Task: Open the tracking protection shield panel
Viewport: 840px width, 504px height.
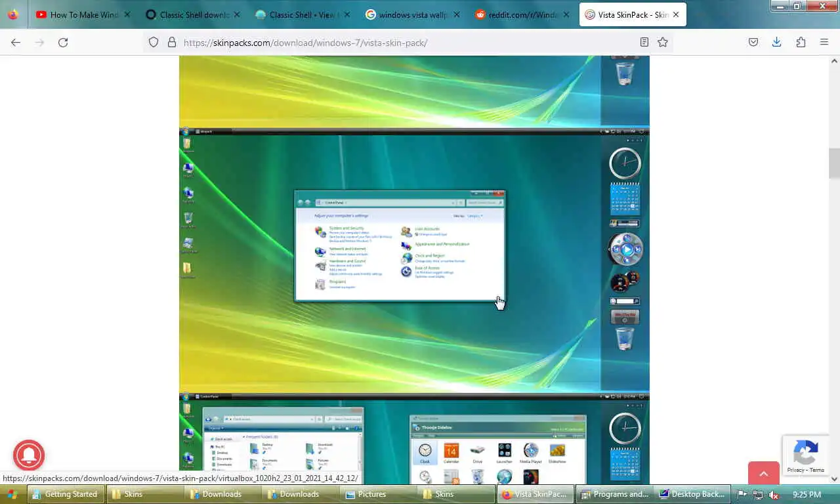Action: pyautogui.click(x=153, y=42)
